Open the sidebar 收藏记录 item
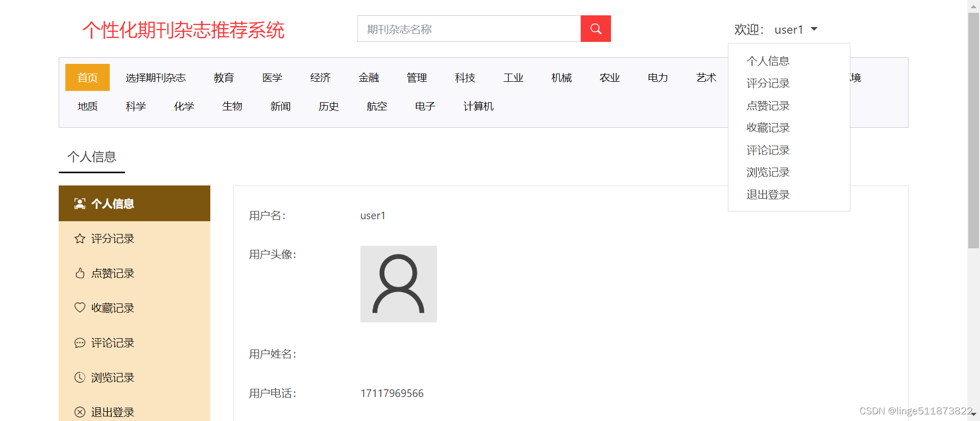Viewport: 980px width, 421px height. [134, 308]
